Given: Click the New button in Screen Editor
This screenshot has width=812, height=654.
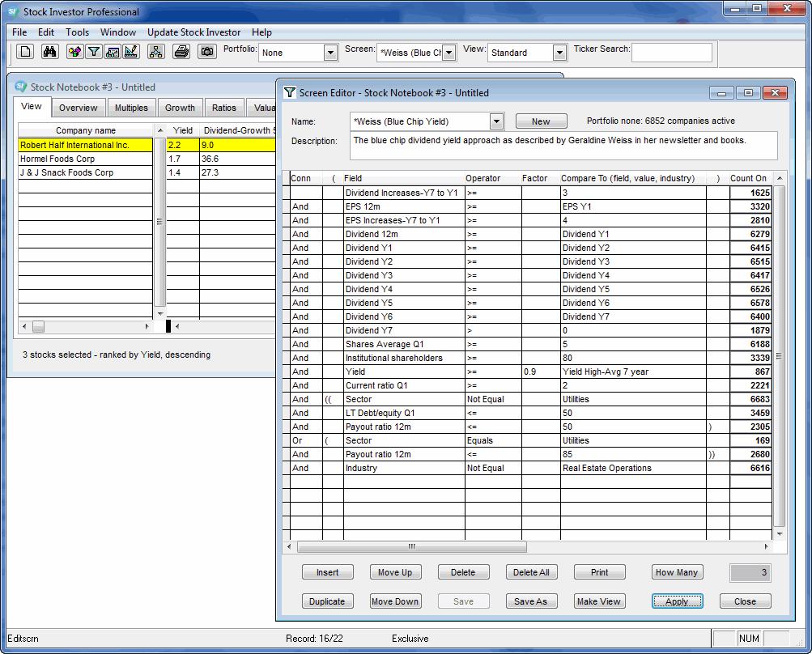Looking at the screenshot, I should click(x=540, y=121).
